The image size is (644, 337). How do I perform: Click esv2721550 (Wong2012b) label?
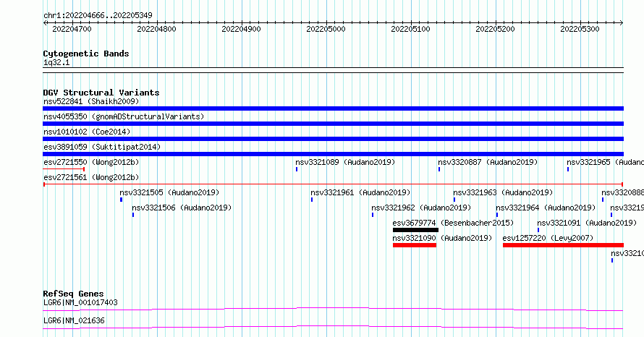(x=91, y=162)
